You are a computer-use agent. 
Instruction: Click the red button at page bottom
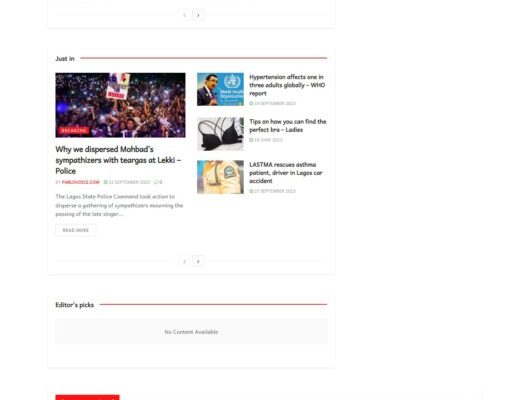(x=88, y=397)
